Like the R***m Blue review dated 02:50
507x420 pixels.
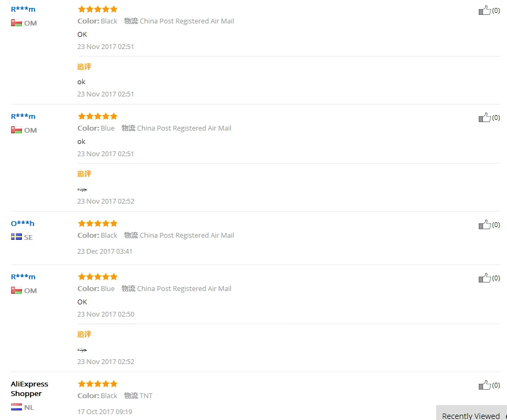pos(484,278)
